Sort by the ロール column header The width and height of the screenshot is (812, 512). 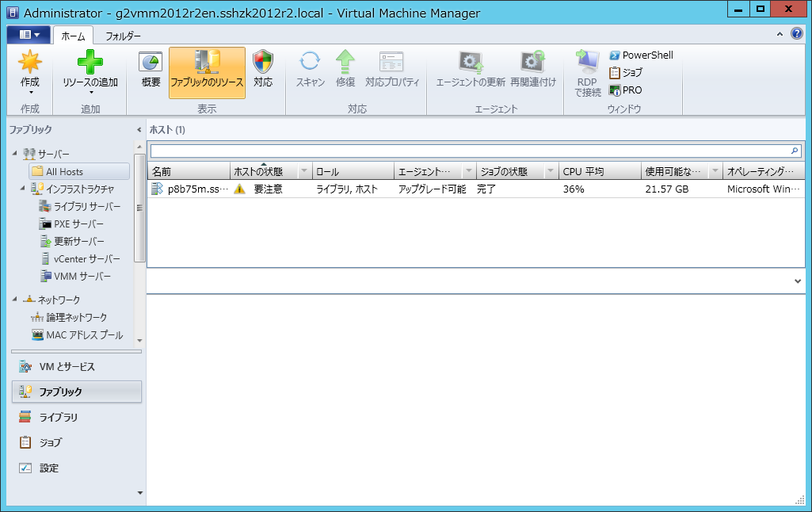tap(353, 171)
